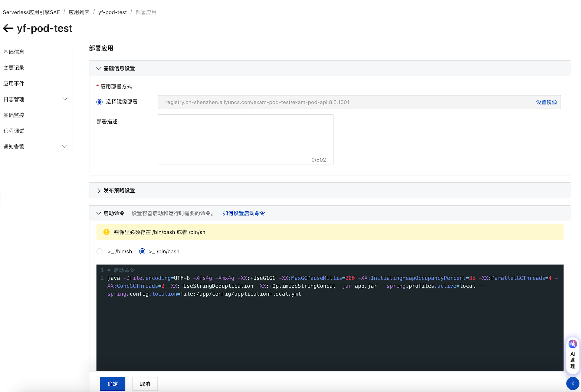Go to yf-pod-test breadcrumb link
581x392 pixels.
(113, 12)
